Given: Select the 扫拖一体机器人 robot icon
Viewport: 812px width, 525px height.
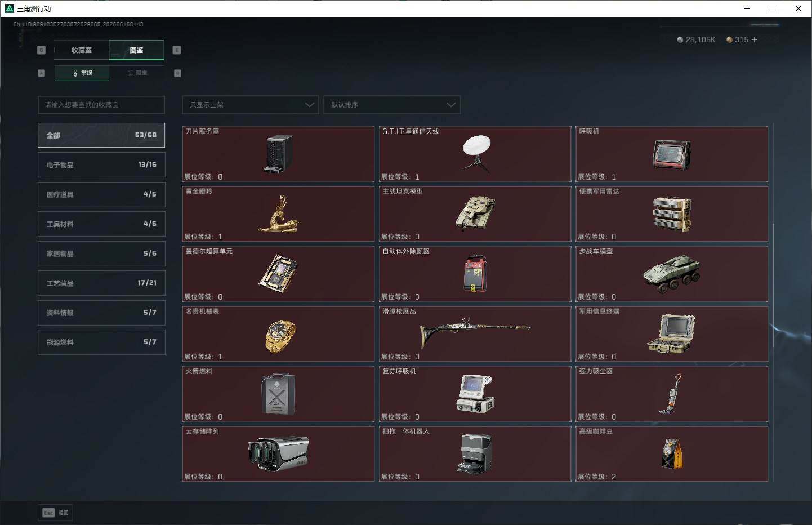Looking at the screenshot, I should tap(475, 453).
